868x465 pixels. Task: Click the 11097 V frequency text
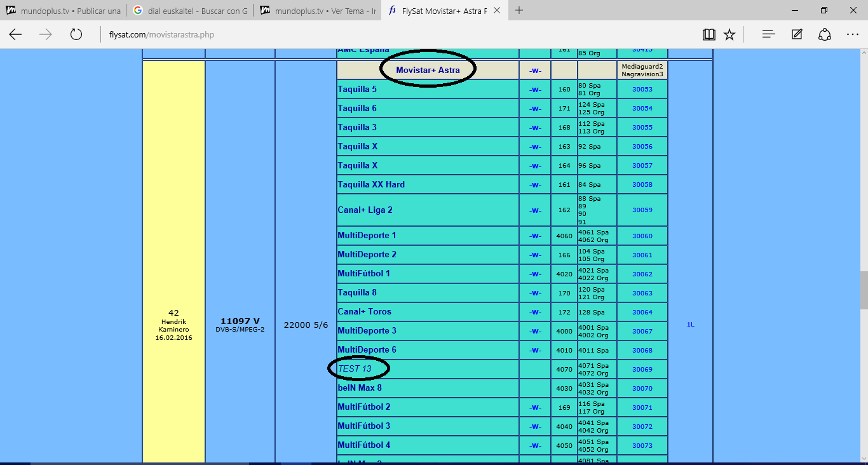(x=240, y=321)
